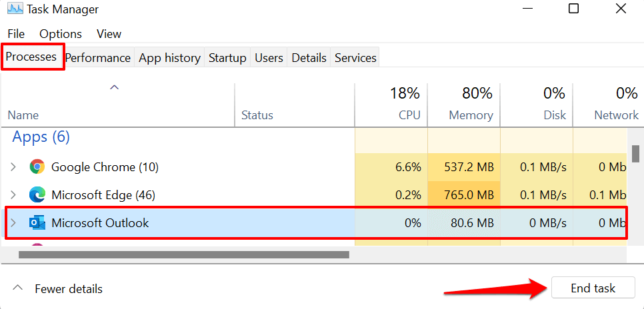Image resolution: width=644 pixels, height=309 pixels.
Task: Open the Options menu
Action: 61,34
